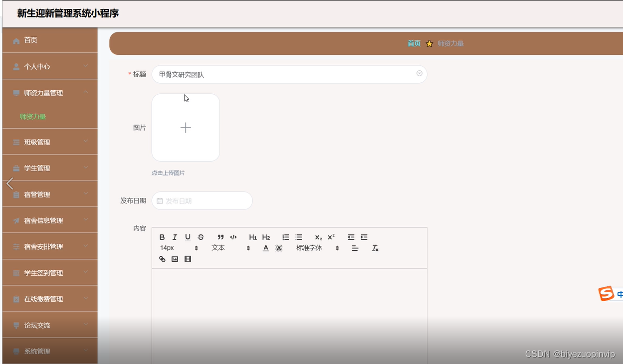
Task: Click 点击上传图片 to upload a picture
Action: (x=170, y=173)
